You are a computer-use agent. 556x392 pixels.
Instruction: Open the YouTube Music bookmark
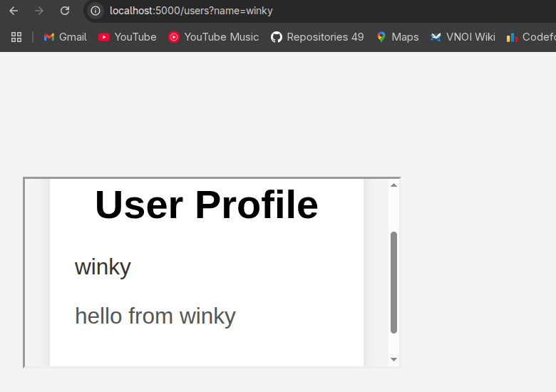(214, 37)
